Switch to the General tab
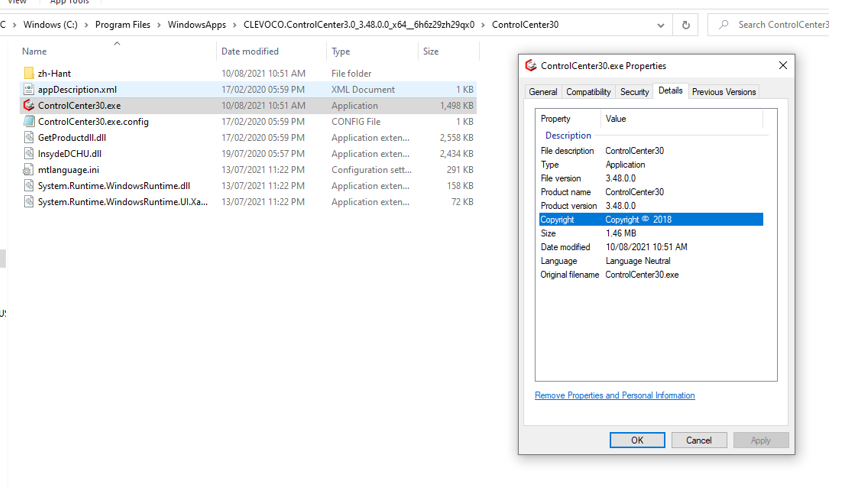 543,92
